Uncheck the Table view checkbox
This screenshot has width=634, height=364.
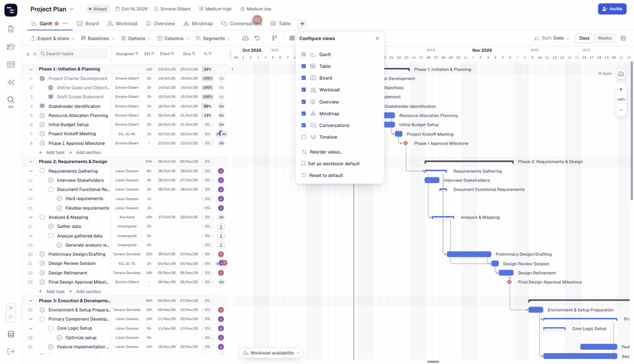(304, 66)
